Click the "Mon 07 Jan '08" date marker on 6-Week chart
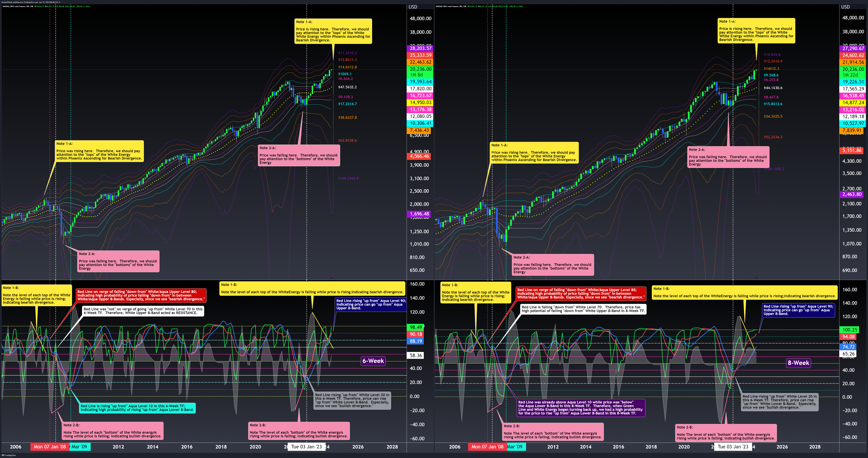 pos(50,447)
